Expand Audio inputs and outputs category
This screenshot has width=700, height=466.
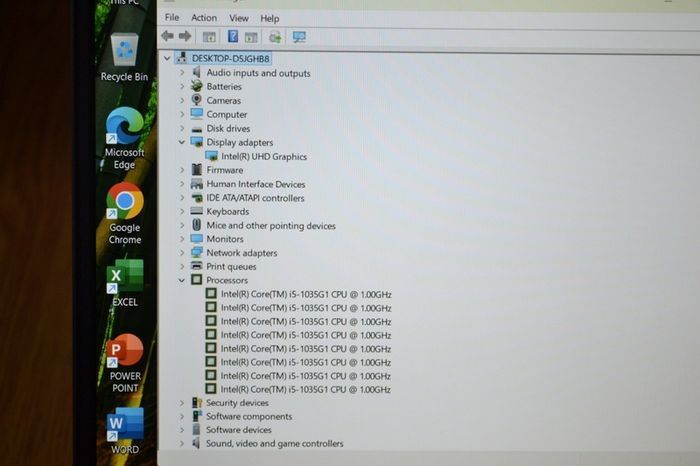(x=182, y=72)
